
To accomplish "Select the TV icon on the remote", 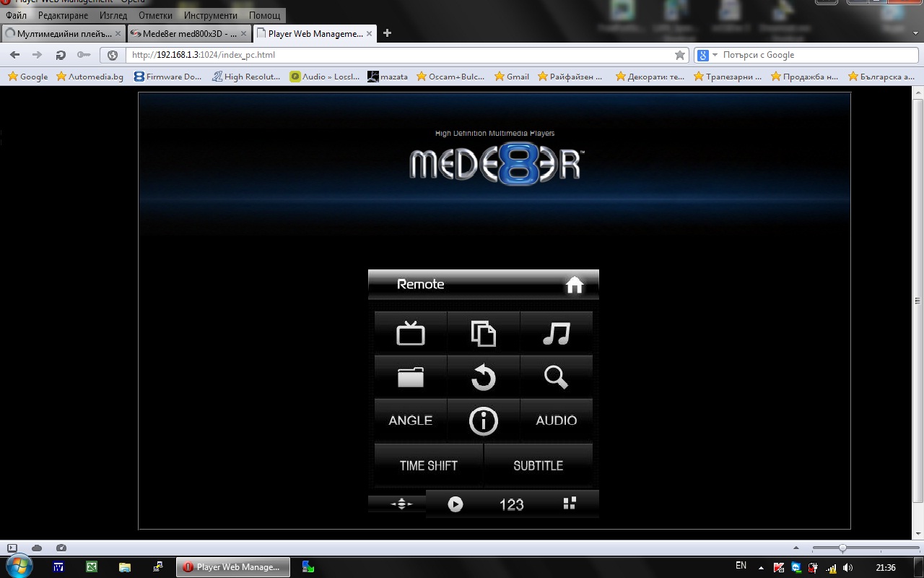I will tap(411, 333).
